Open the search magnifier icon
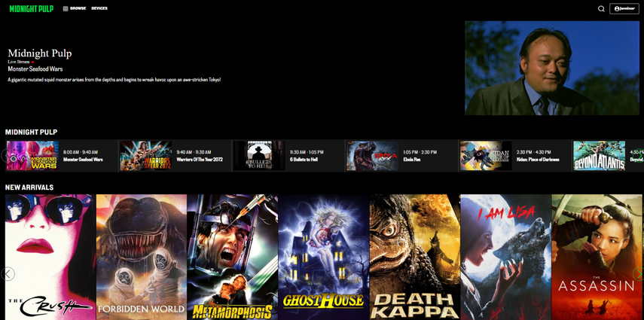This screenshot has height=320, width=644. point(601,9)
